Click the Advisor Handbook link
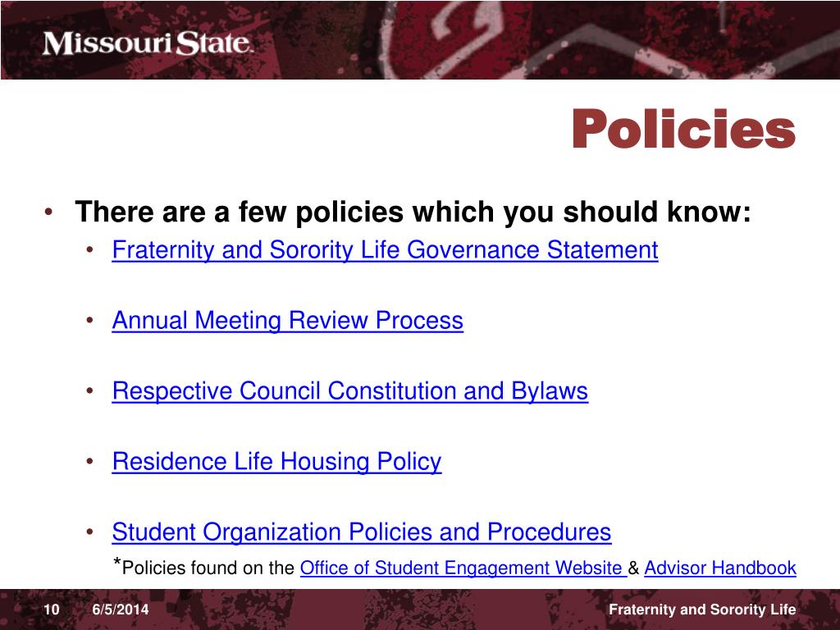 click(720, 568)
